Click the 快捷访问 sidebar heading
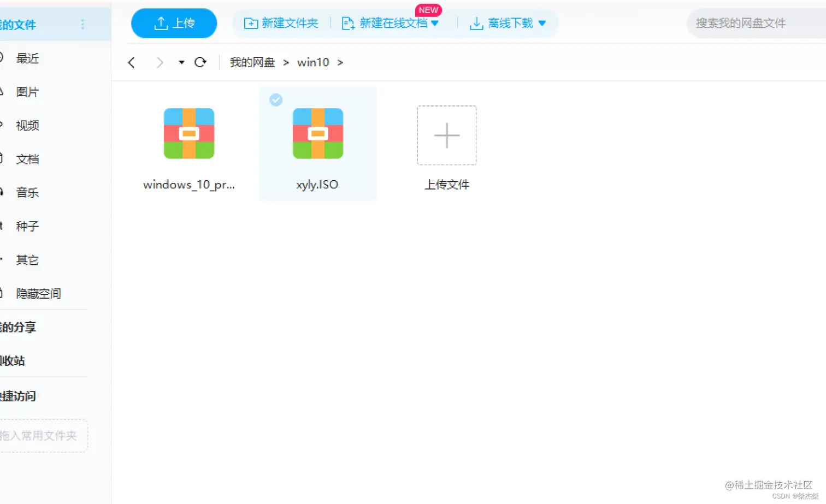 pos(18,396)
